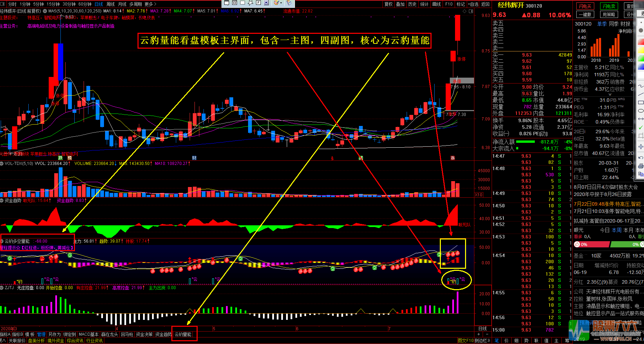Image resolution: width=644 pixels, height=344 pixels.
Task: Toggle the side panel icon near price axis
Action: pos(471,11)
